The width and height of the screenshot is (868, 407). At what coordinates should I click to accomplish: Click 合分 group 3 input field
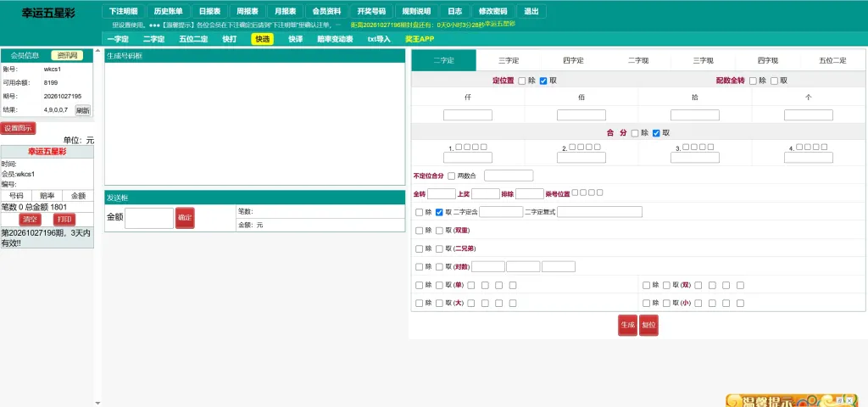(695, 157)
